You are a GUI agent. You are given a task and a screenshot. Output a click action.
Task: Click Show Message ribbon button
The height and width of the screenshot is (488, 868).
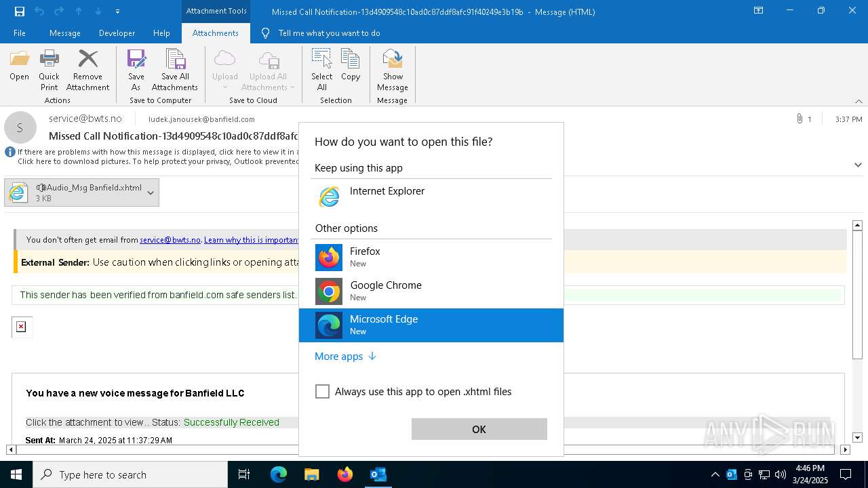pos(393,70)
